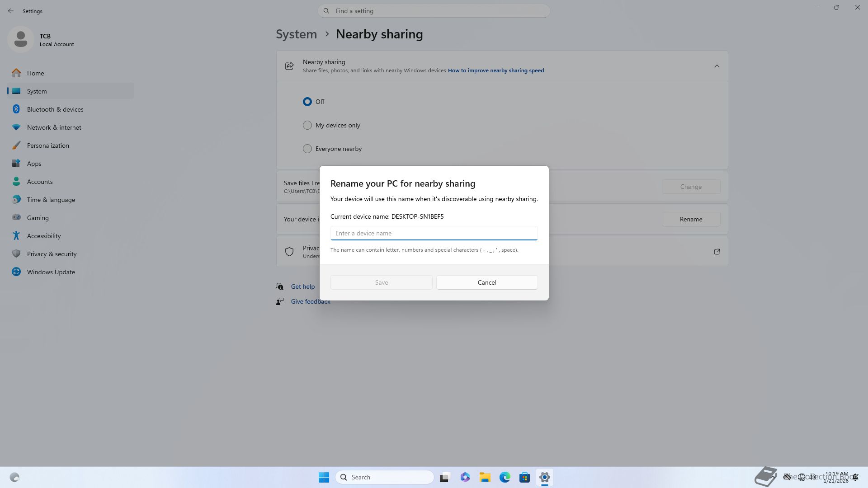Screen dimensions: 868x488
Task: Open How to improve nearby sharing speed link
Action: [x=495, y=70]
